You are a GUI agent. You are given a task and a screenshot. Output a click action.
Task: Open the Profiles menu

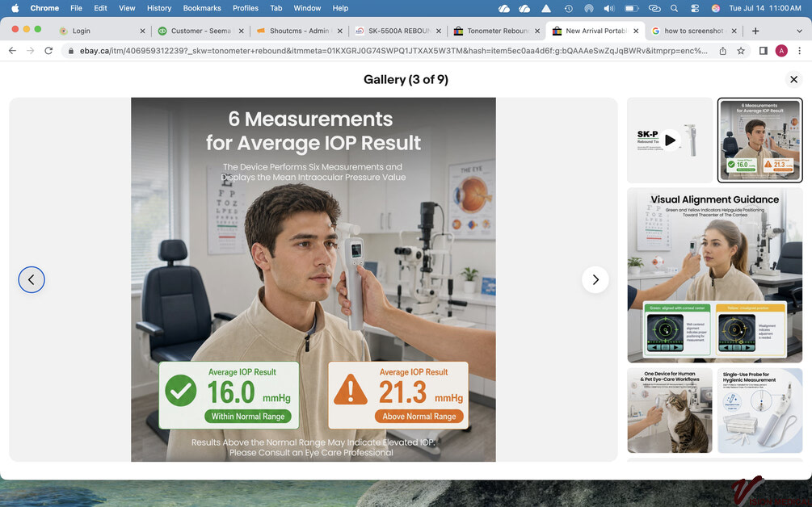point(246,8)
